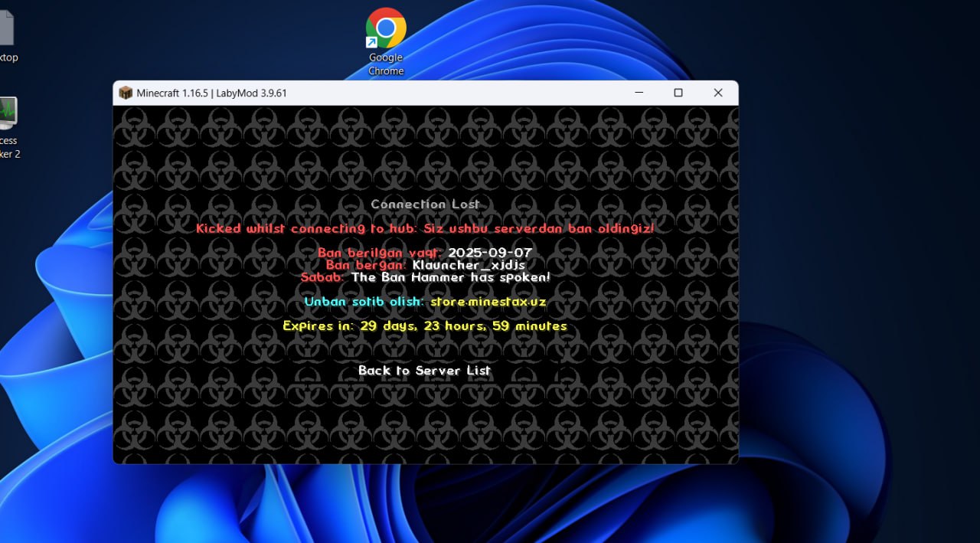This screenshot has width=980, height=543.
Task: Click the Unban sotib olish label
Action: [x=364, y=302]
